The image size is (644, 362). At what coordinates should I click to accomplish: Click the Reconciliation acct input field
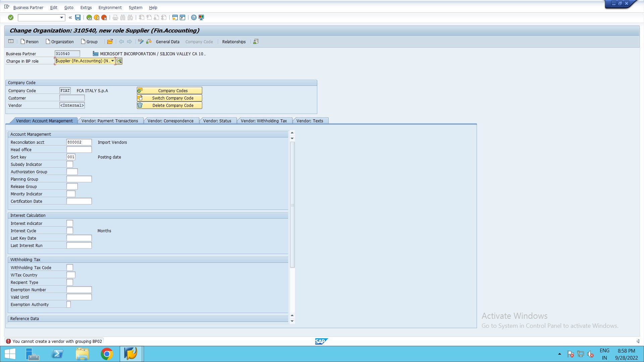[x=79, y=142]
